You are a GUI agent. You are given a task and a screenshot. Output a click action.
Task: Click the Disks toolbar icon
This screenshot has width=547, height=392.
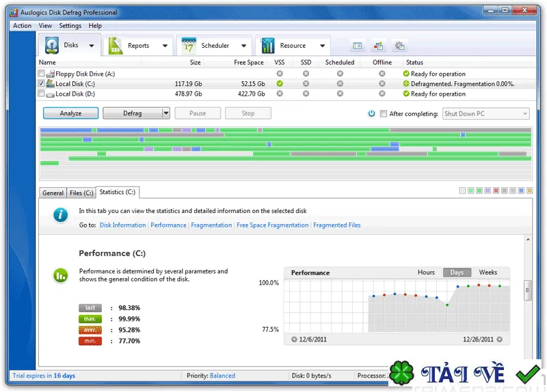(52, 45)
